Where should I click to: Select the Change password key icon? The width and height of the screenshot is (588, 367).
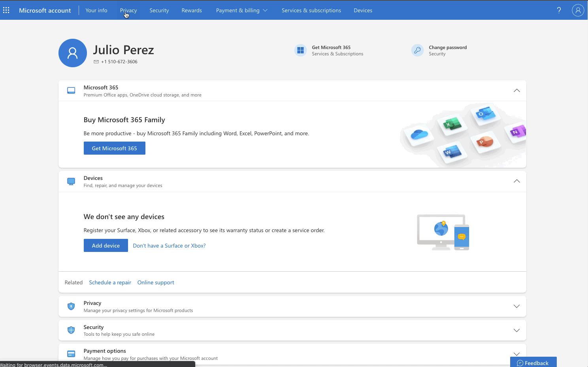417,50
